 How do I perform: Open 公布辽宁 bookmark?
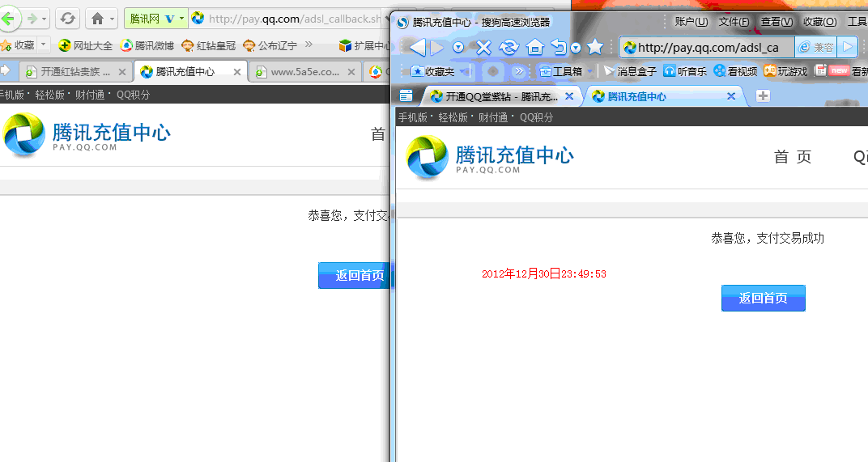point(270,45)
